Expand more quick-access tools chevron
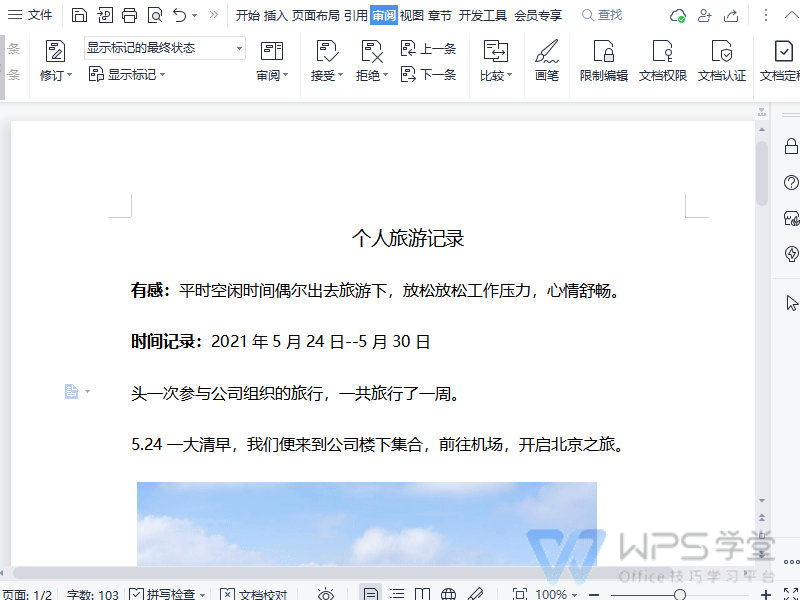800x600 pixels. (214, 15)
